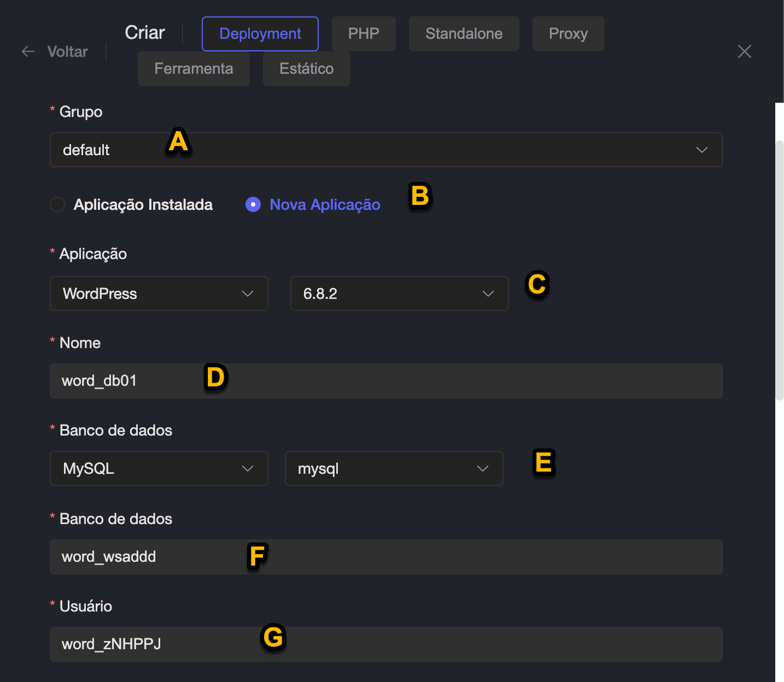Choose the Nova Aplicação radio option
The width and height of the screenshot is (784, 682).
(x=253, y=204)
